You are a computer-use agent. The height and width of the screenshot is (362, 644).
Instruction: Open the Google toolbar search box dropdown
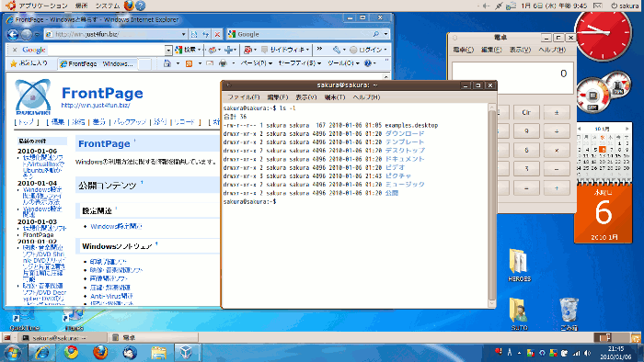[168, 50]
